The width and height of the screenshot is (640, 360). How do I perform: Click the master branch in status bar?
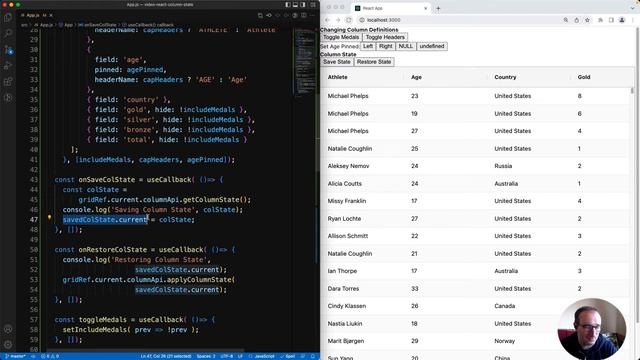(x=16, y=356)
